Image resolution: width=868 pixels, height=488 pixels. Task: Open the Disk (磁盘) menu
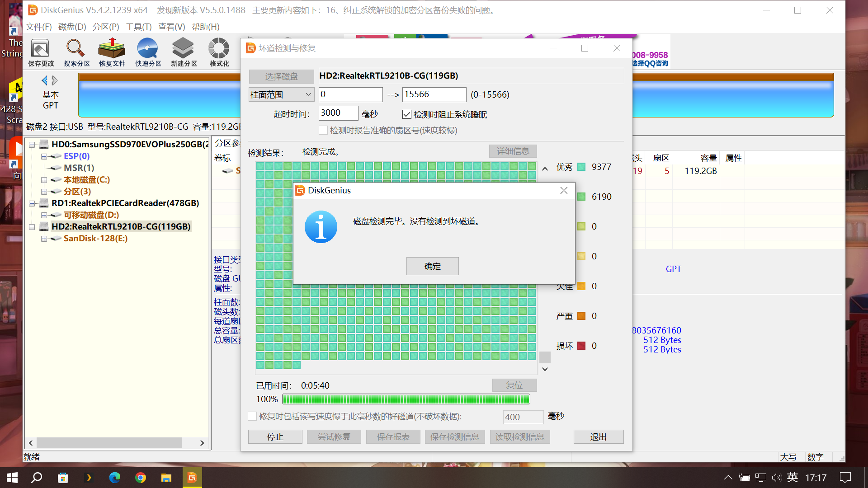[x=72, y=27]
